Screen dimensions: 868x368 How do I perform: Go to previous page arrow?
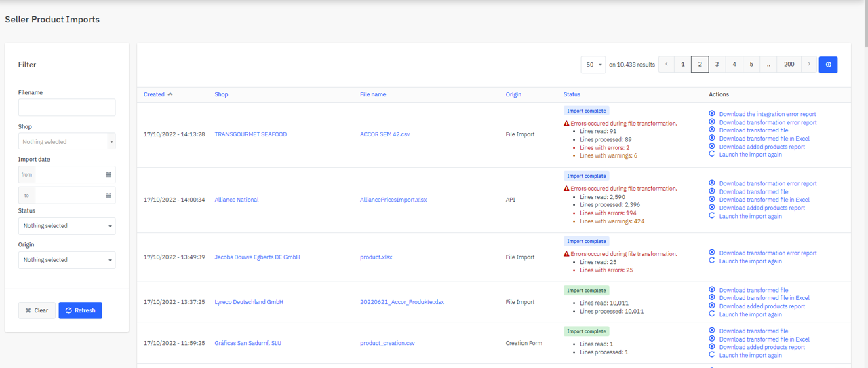(x=667, y=65)
